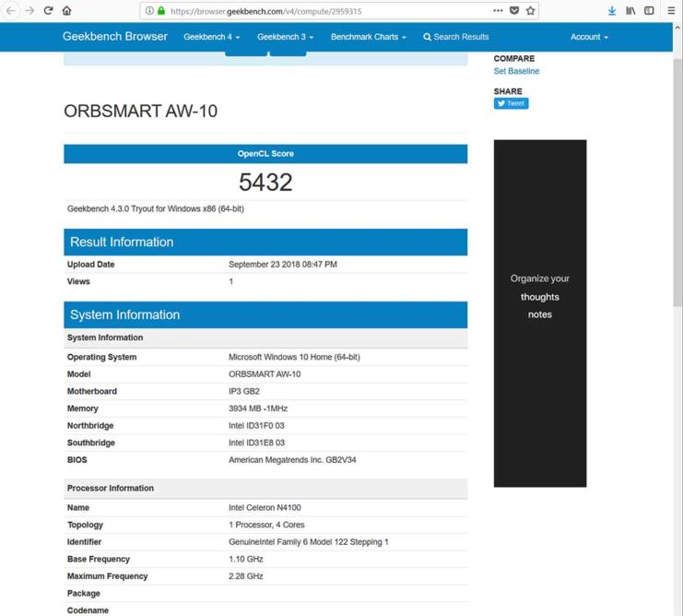Select Microsoft Windows 10 Home value
The width and height of the screenshot is (683, 616).
(x=294, y=357)
